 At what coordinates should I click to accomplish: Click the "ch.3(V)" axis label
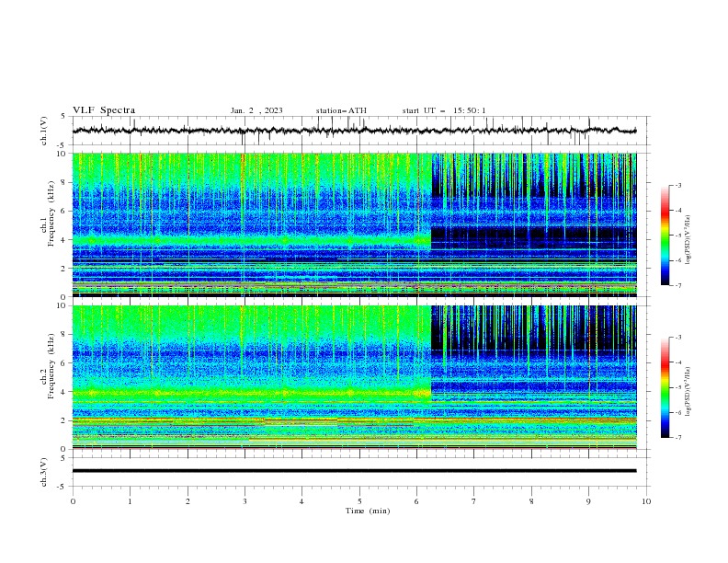tap(44, 472)
